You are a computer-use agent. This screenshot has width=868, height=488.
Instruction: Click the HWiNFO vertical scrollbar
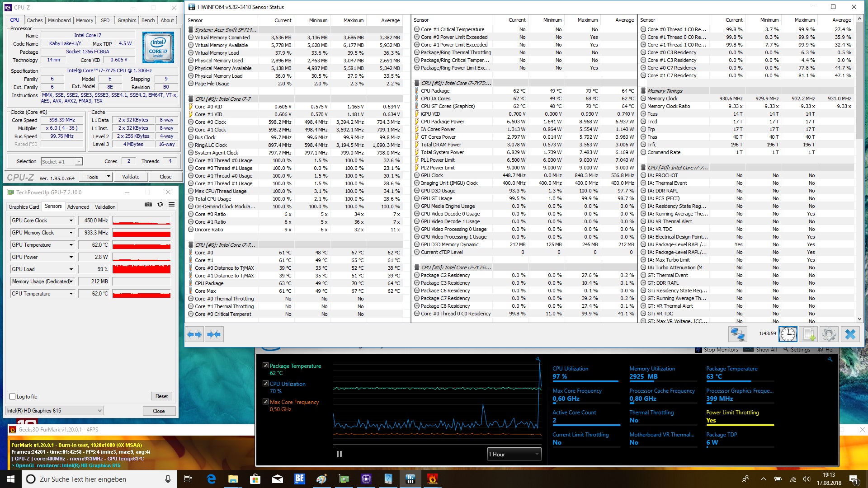coord(859,169)
